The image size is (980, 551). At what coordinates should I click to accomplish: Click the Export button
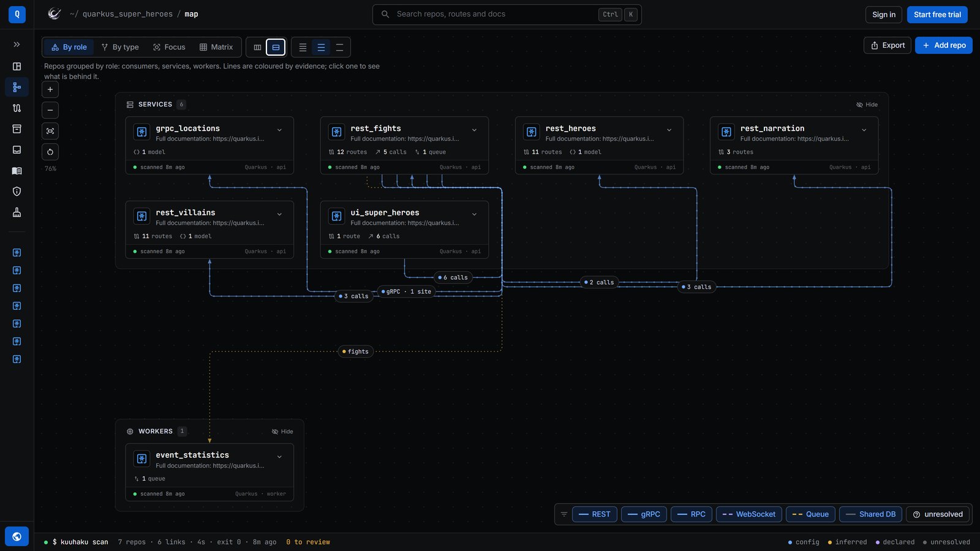click(x=888, y=45)
